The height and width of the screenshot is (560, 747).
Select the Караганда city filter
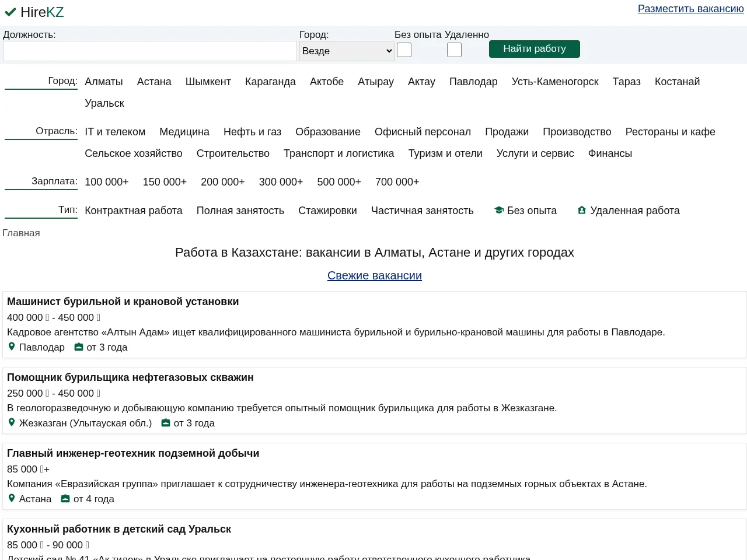pyautogui.click(x=270, y=82)
